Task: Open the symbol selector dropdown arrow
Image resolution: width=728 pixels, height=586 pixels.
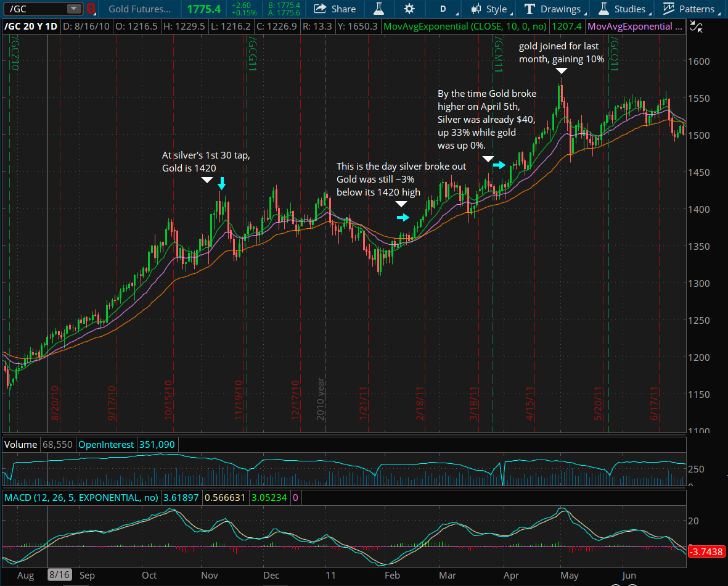Action: [x=73, y=9]
